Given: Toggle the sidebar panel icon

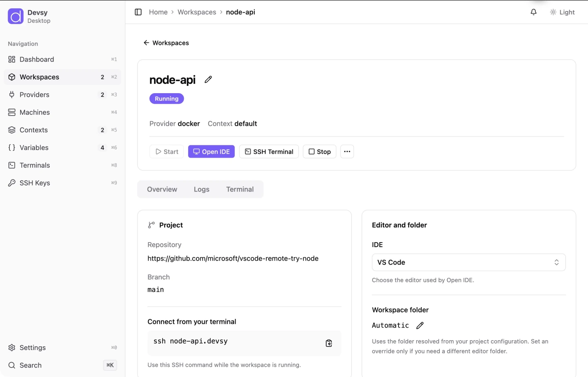Looking at the screenshot, I should [138, 12].
